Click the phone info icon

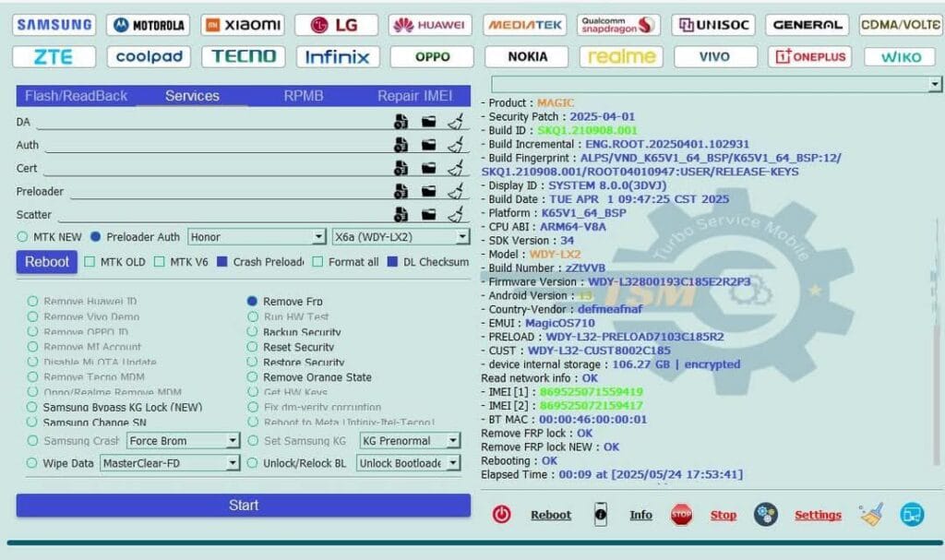click(600, 514)
